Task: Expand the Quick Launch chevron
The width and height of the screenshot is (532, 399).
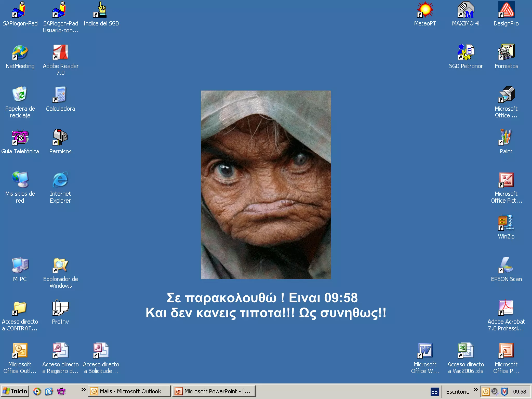Action: 83,389
